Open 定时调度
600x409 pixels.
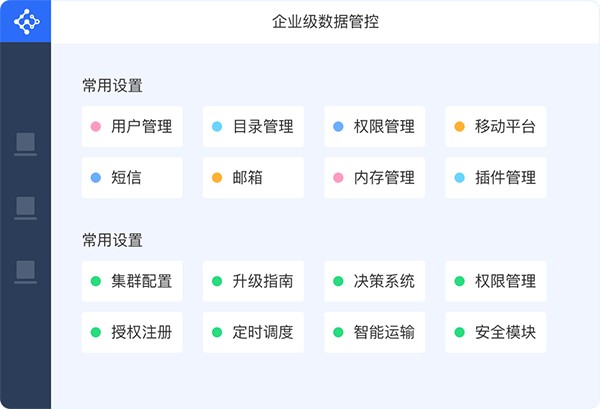pos(253,332)
